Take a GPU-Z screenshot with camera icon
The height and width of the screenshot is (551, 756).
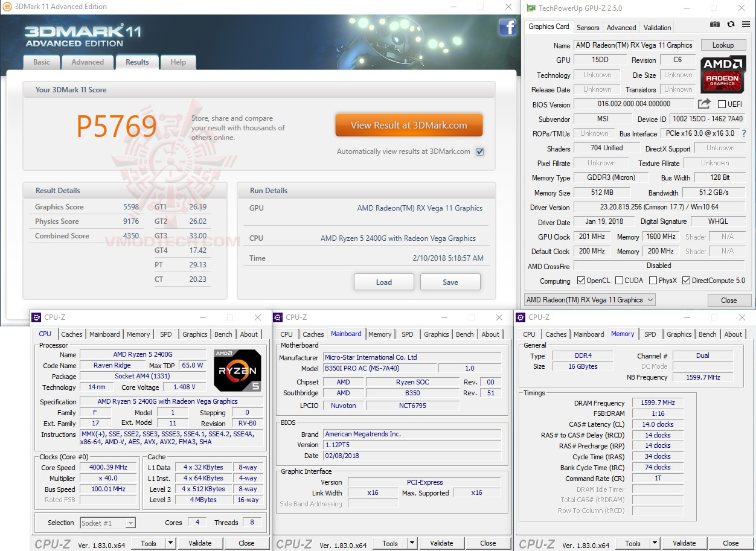pyautogui.click(x=715, y=25)
